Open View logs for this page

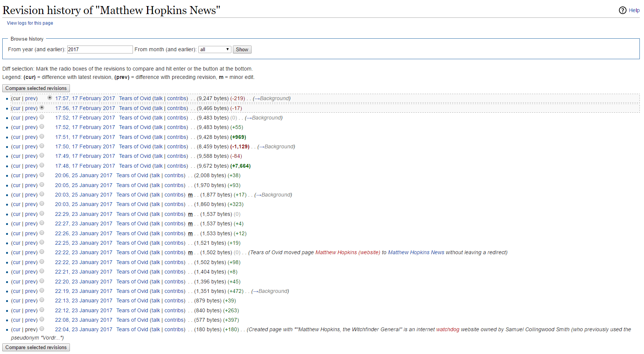[30, 23]
